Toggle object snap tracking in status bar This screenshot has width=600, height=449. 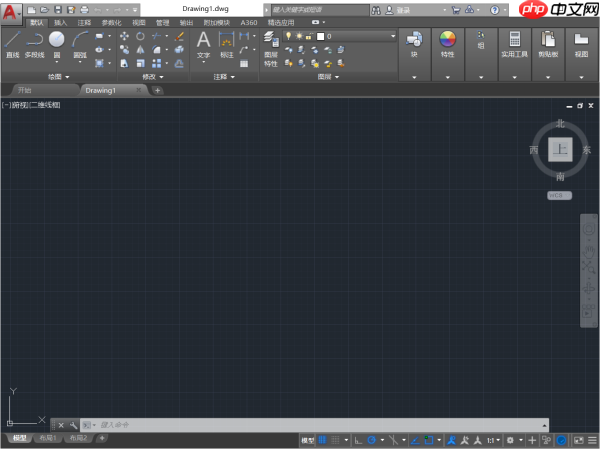(x=415, y=440)
